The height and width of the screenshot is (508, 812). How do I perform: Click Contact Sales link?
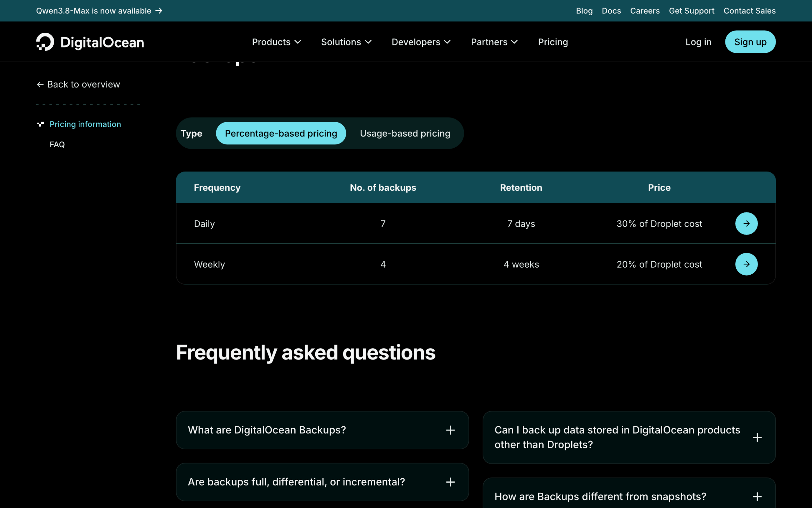[749, 11]
